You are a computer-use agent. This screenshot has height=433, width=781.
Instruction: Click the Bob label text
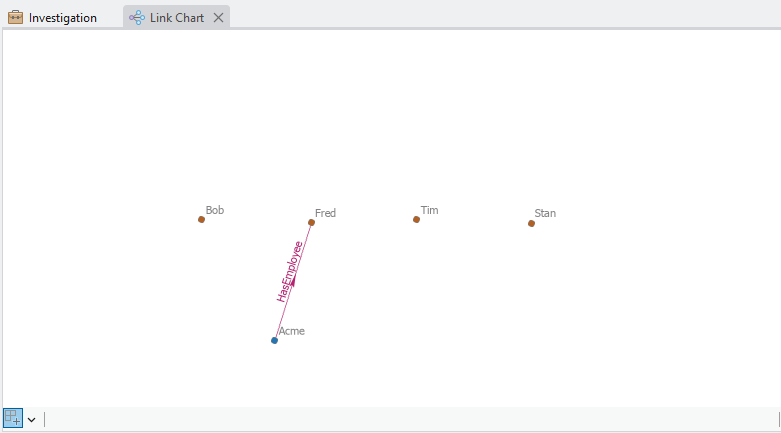tap(214, 210)
